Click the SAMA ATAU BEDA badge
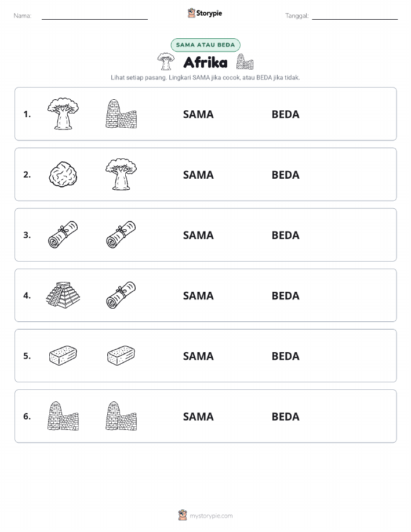 (205, 45)
